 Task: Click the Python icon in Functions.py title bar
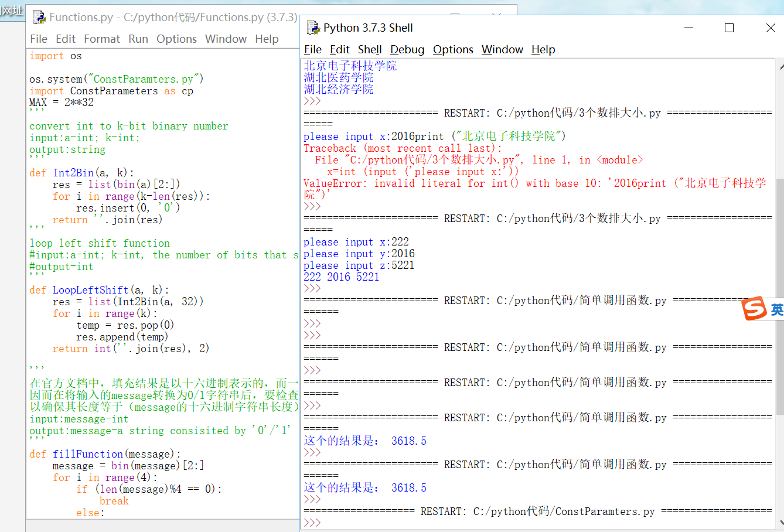(39, 17)
